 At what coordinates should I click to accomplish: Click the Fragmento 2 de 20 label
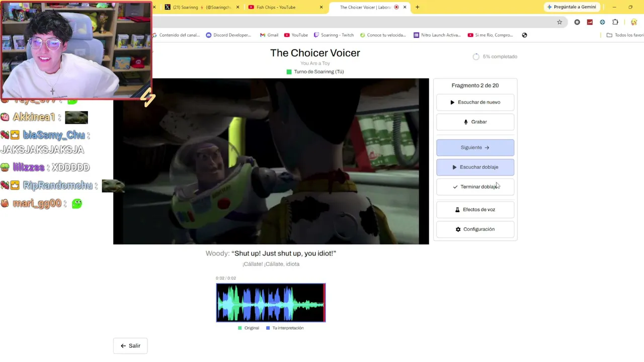(x=475, y=85)
